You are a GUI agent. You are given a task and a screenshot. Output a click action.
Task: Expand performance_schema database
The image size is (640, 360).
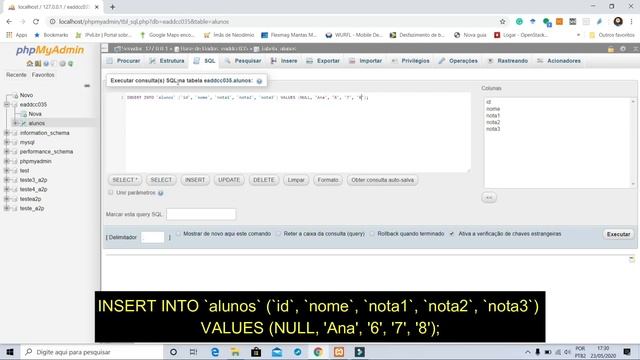[7, 152]
